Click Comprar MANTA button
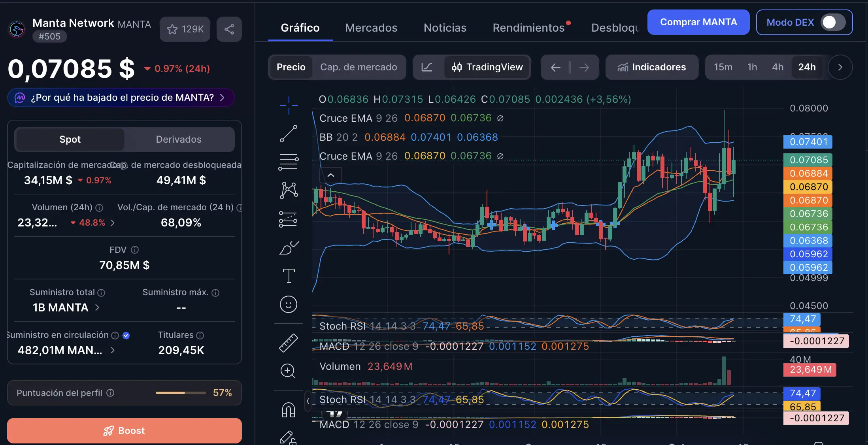The height and width of the screenshot is (445, 868). point(698,22)
